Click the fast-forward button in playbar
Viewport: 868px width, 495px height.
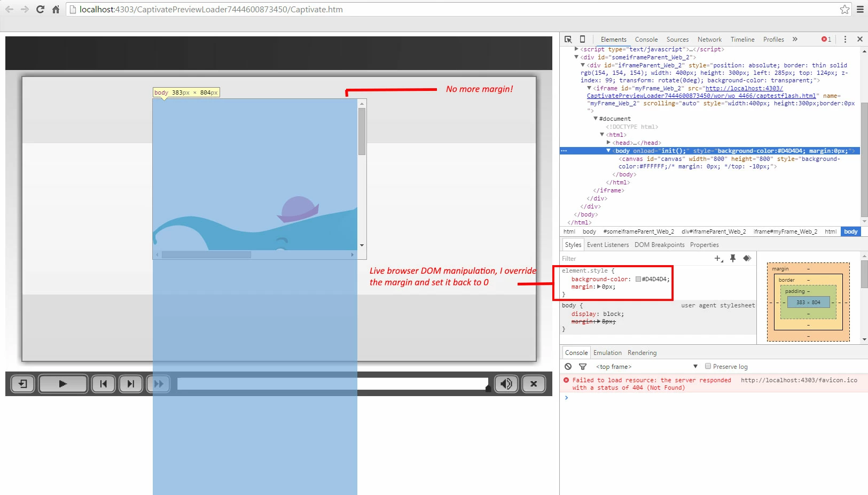pos(159,384)
